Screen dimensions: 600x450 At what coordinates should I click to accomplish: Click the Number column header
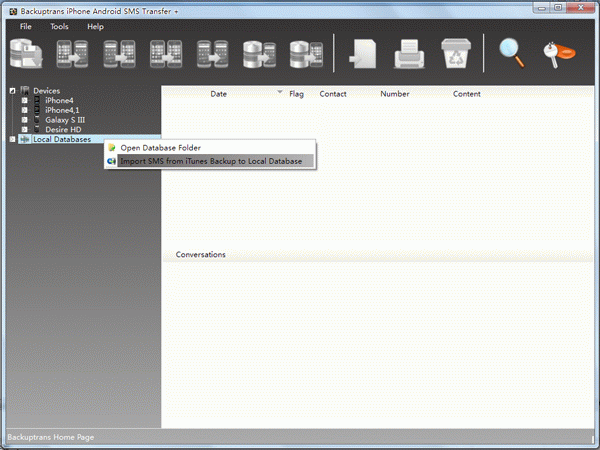click(395, 94)
